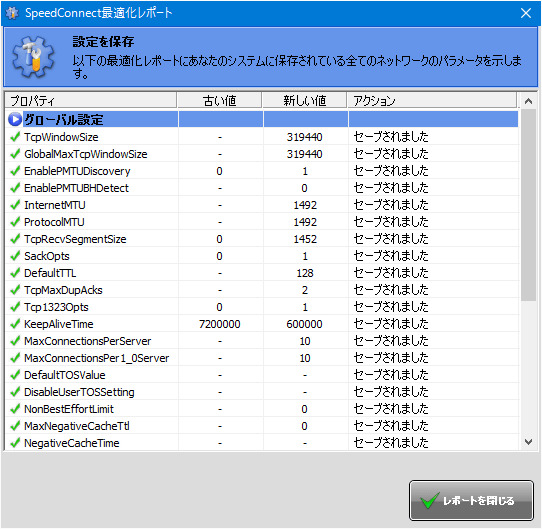Click green checkmark next to TcpWindowSize
Viewport: 542px width, 529px height.
[15, 137]
